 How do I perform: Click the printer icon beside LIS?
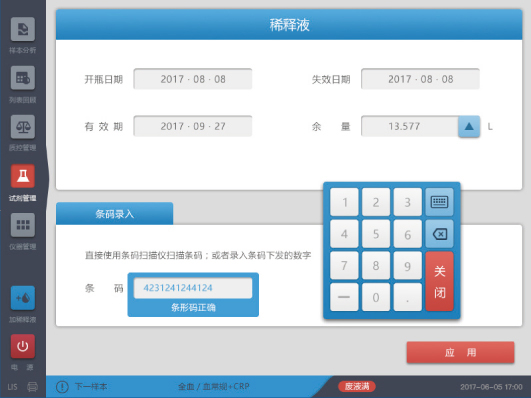(x=33, y=387)
